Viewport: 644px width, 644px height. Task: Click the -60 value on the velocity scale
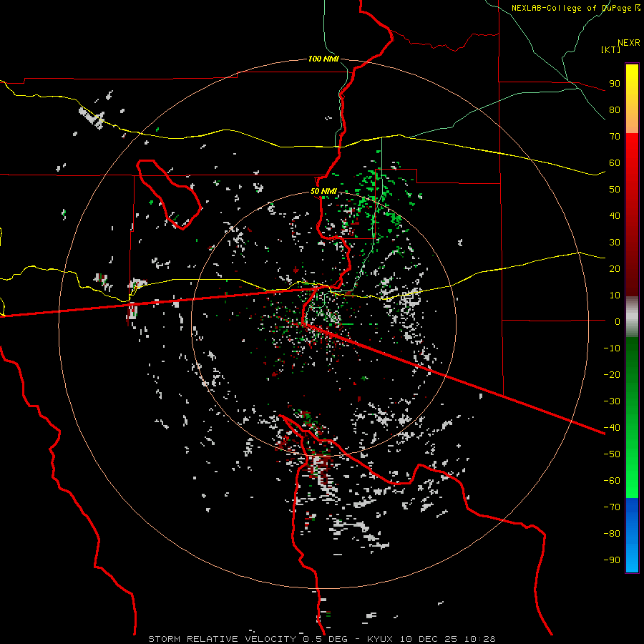pyautogui.click(x=612, y=481)
